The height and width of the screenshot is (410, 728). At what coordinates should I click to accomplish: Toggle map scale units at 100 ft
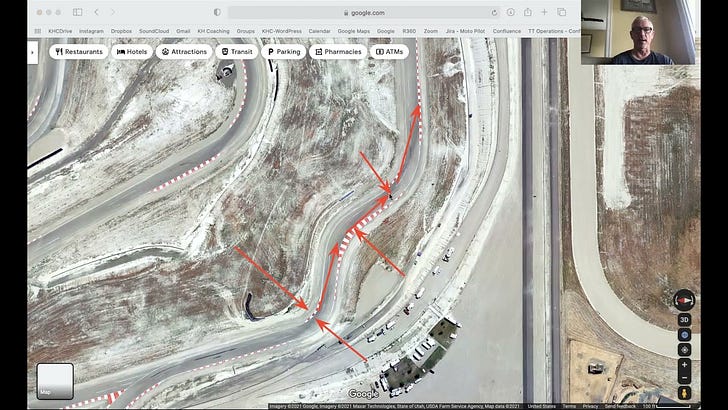pyautogui.click(x=667, y=406)
